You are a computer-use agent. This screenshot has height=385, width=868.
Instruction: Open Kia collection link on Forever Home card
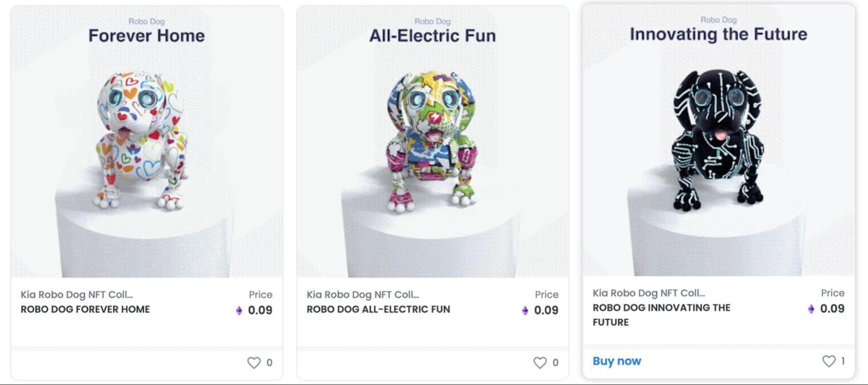coord(77,295)
